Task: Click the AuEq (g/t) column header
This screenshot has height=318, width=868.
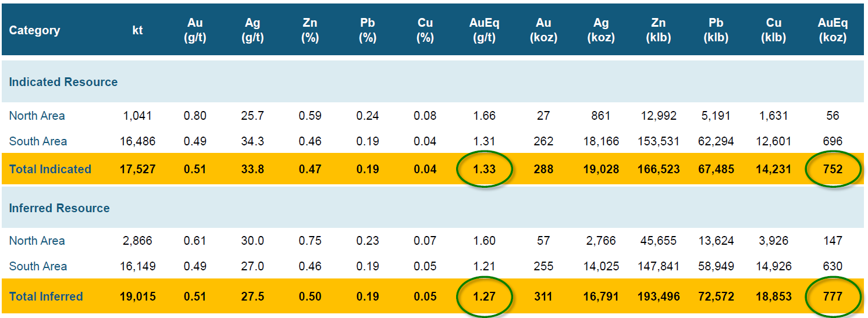Action: tap(484, 30)
